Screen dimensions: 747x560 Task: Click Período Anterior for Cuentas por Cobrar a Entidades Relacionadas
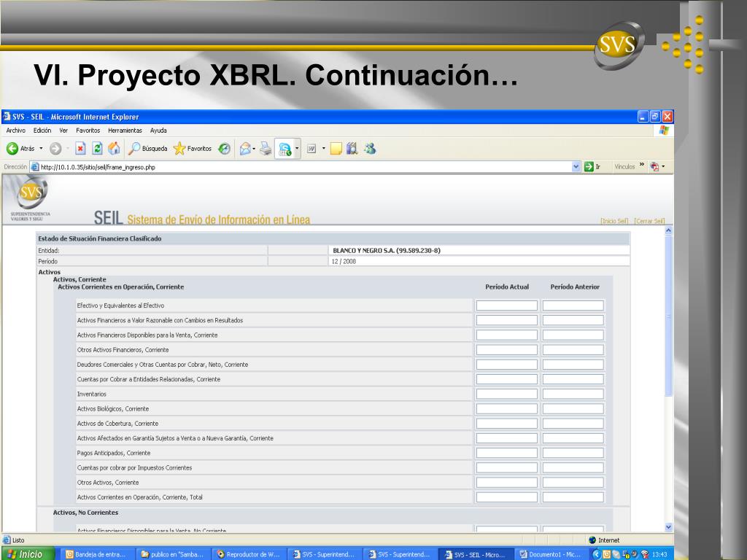[x=573, y=379]
